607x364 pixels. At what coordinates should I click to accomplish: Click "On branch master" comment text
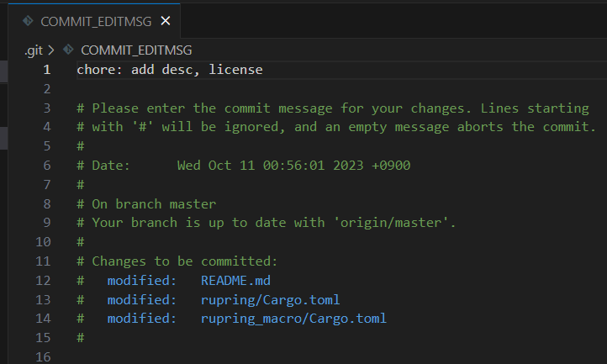[154, 204]
